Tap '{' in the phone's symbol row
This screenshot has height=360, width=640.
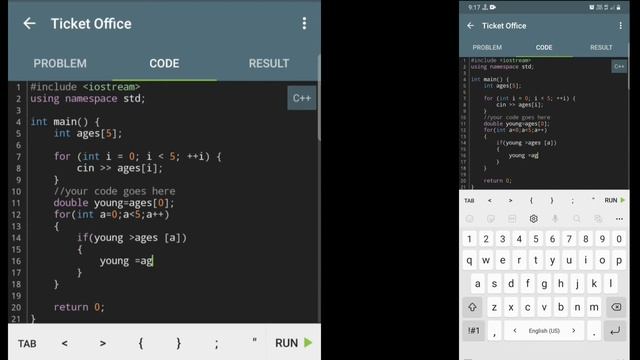pos(531,200)
